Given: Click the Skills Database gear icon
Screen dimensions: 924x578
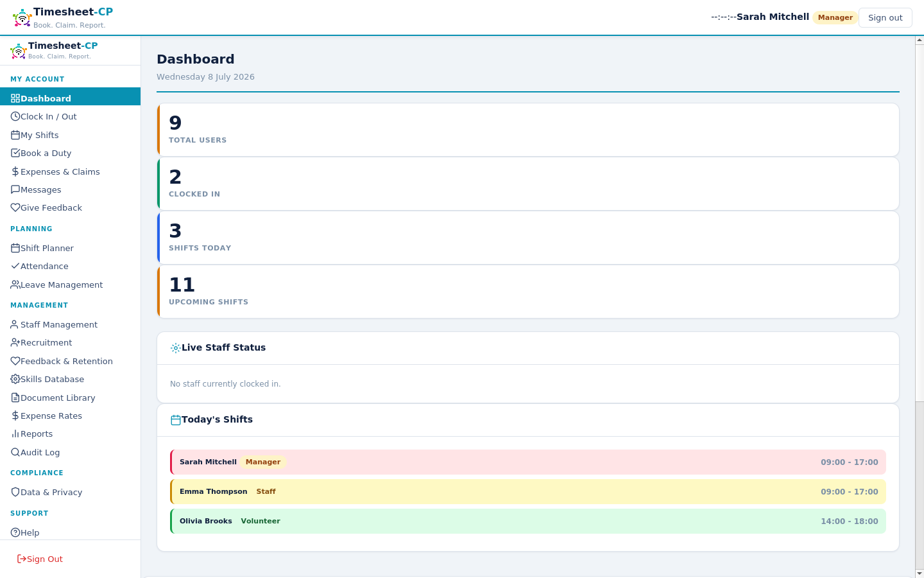Looking at the screenshot, I should (15, 379).
